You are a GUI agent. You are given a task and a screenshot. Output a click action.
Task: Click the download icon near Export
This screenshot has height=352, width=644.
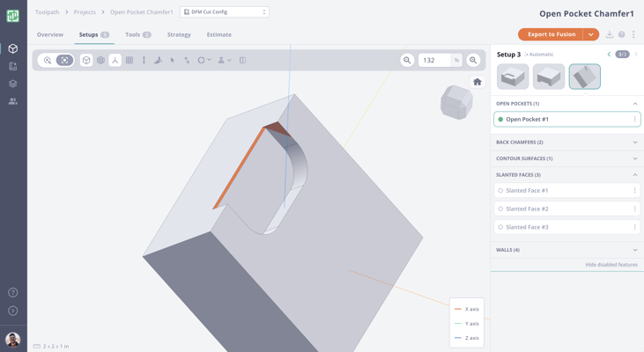[609, 34]
